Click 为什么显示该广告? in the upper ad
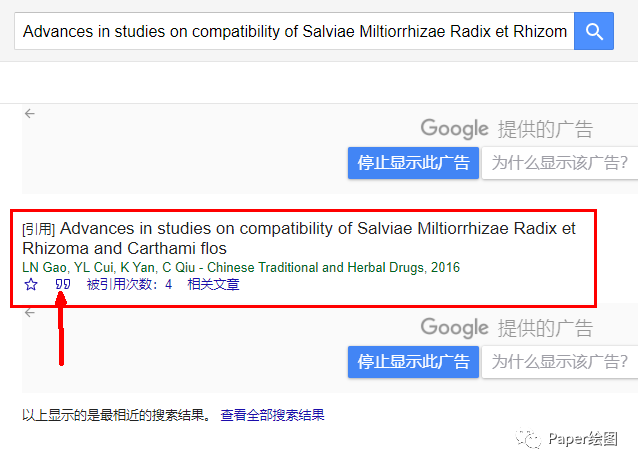Viewport: 638px width, 467px height. (560, 163)
